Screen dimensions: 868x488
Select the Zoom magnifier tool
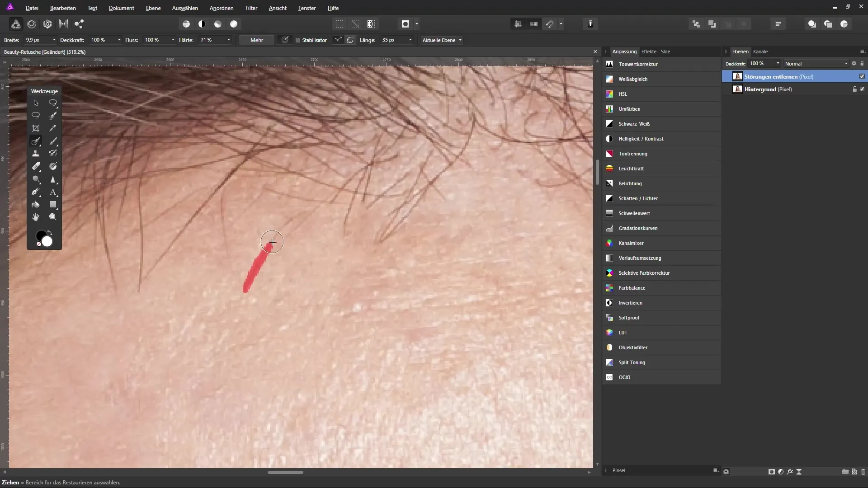pos(53,217)
